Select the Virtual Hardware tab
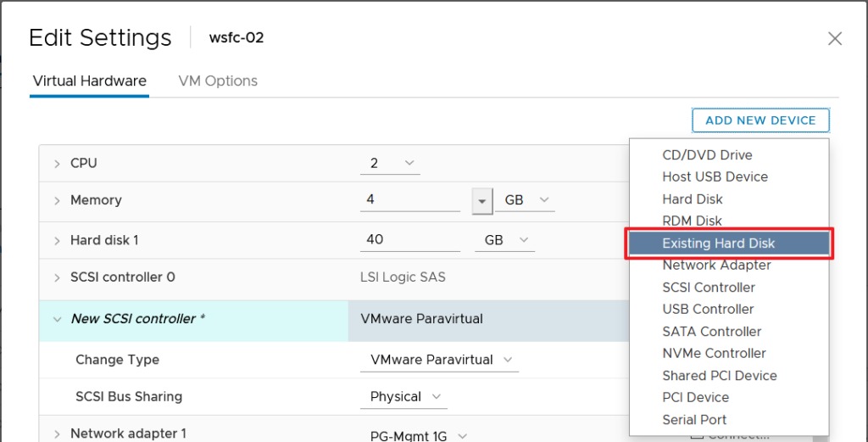Image resolution: width=868 pixels, height=442 pixels. point(90,81)
